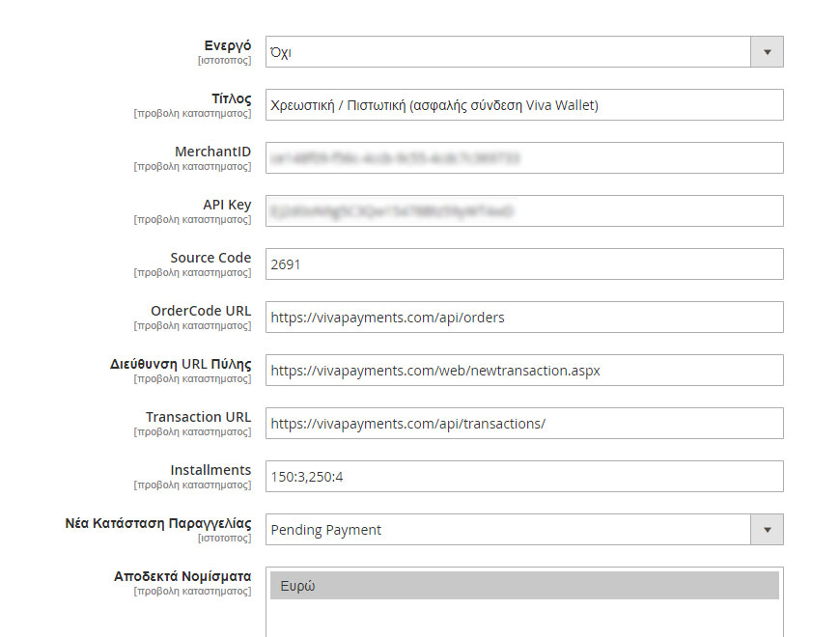This screenshot has width=840, height=637.
Task: Click the API Key input field
Action: click(524, 210)
